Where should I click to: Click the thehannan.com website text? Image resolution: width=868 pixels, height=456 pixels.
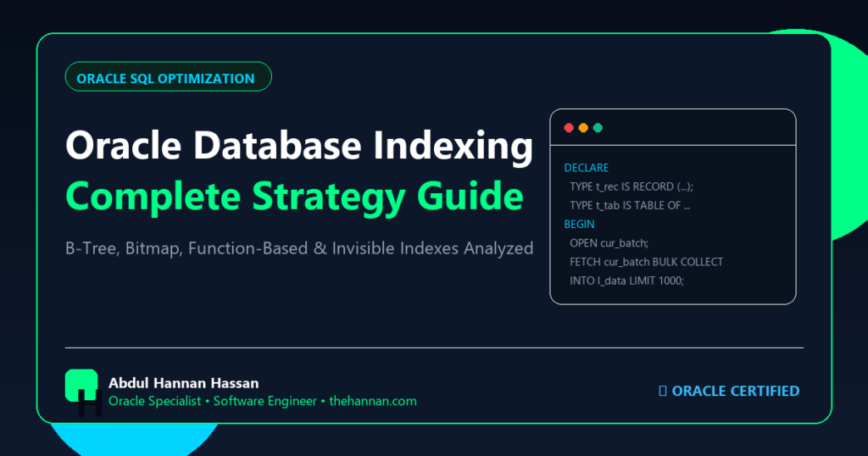[373, 401]
